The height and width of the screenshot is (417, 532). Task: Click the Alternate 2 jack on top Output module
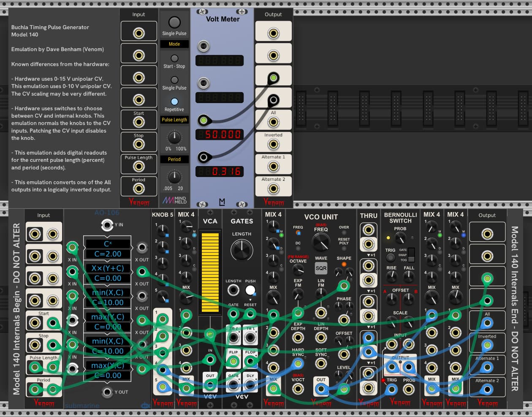tap(273, 188)
